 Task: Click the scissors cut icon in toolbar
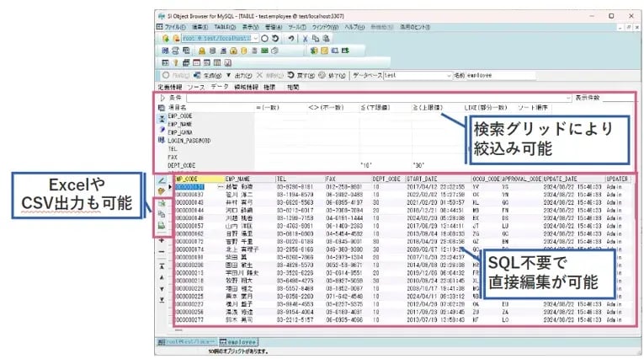pyautogui.click(x=305, y=39)
